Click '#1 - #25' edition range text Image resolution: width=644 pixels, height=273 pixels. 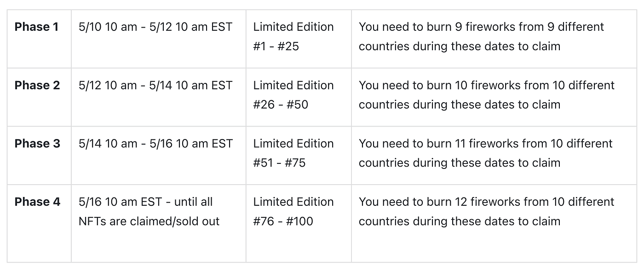[x=276, y=46]
